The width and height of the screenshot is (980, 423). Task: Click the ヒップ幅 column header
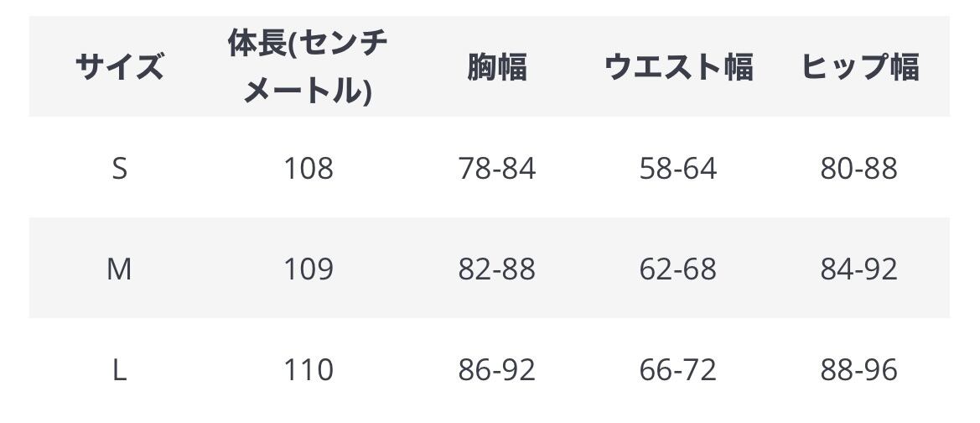[x=859, y=67]
